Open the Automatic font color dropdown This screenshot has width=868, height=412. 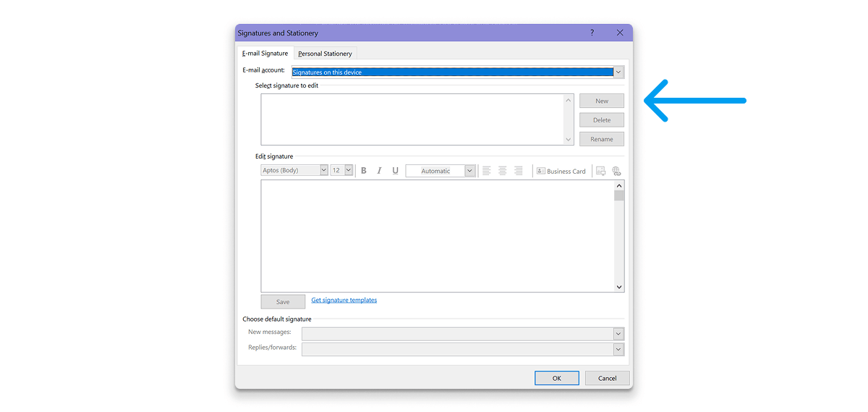pos(469,171)
